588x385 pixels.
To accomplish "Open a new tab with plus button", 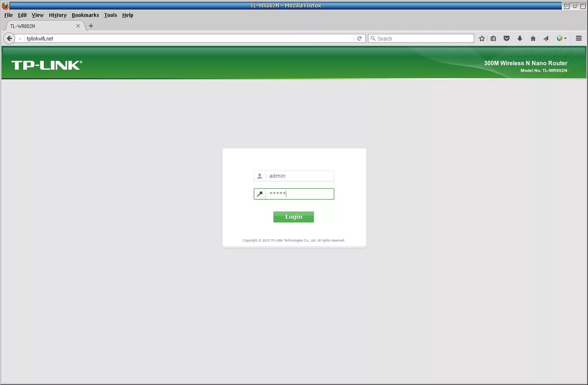I will [x=91, y=26].
